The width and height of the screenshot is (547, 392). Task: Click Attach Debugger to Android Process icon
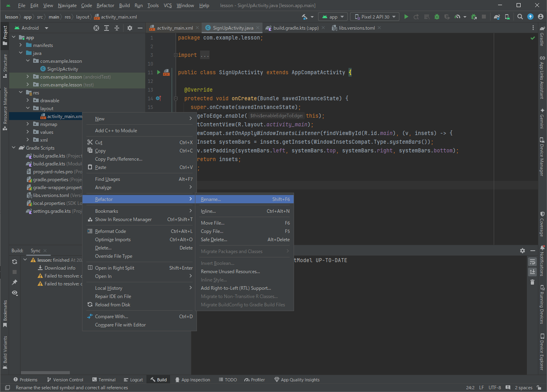pyautogui.click(x=474, y=17)
